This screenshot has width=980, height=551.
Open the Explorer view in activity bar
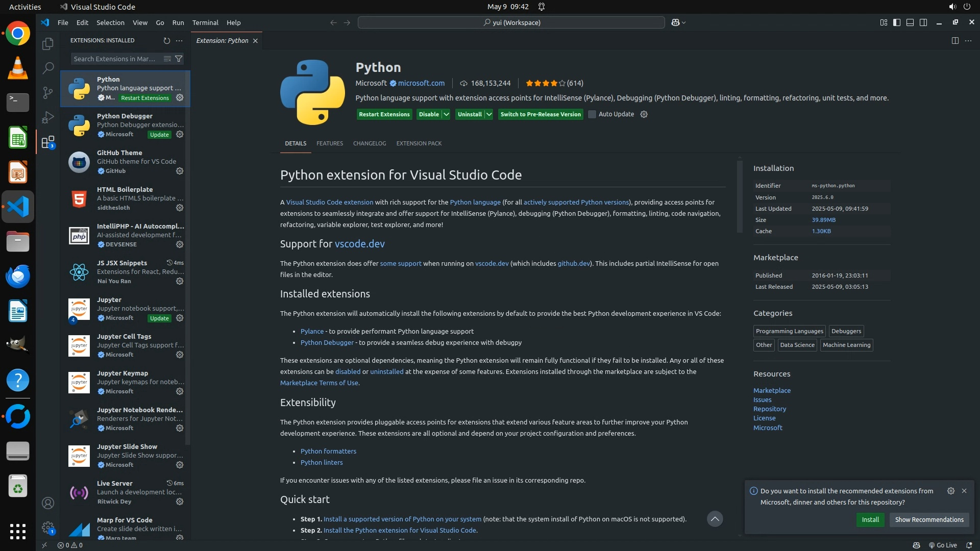(x=48, y=44)
